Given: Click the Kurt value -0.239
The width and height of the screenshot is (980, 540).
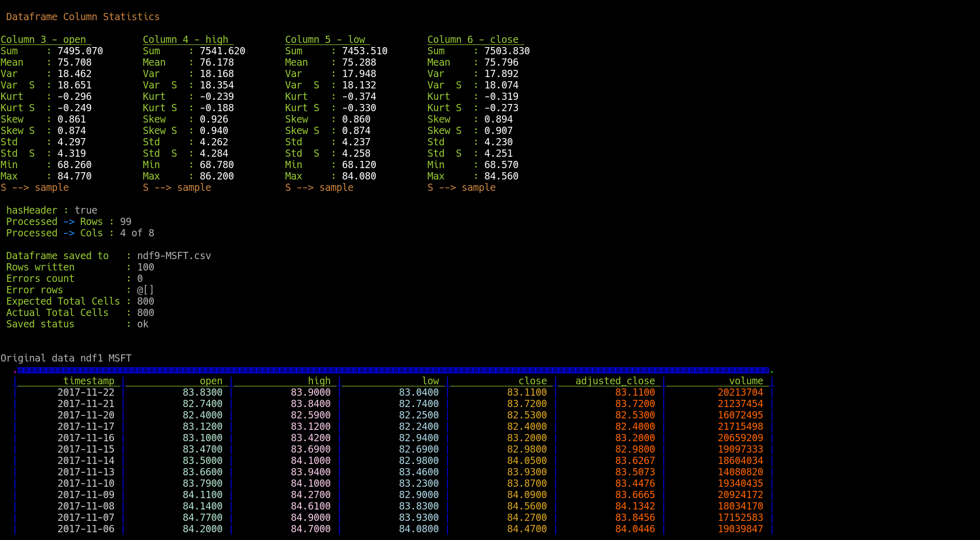Looking at the screenshot, I should click(217, 96).
